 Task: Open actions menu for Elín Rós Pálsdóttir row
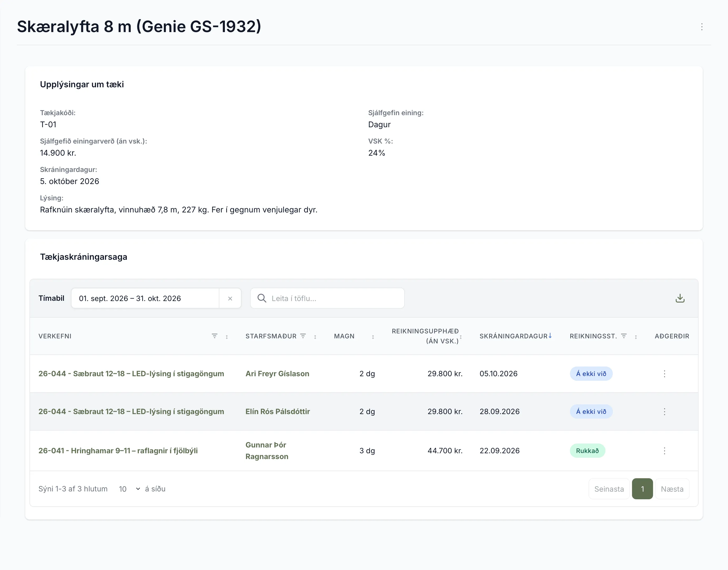point(664,411)
